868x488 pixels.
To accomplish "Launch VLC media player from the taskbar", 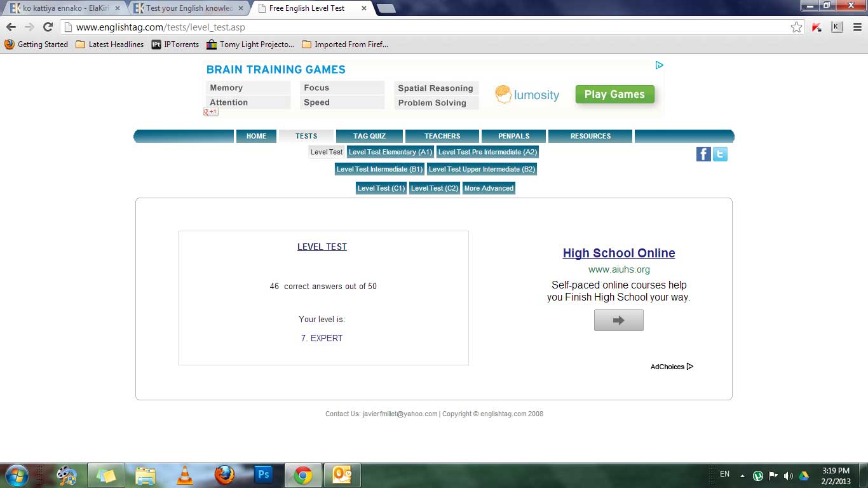I will pyautogui.click(x=185, y=475).
